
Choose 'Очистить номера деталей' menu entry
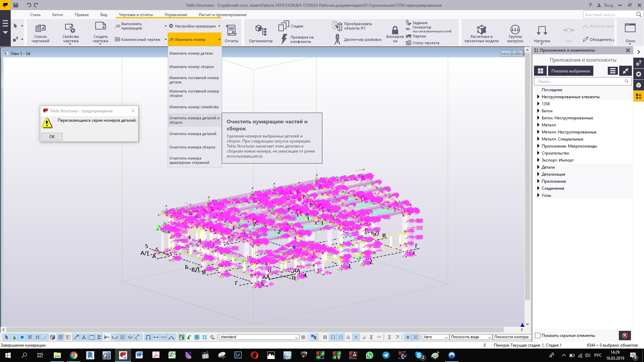193,134
